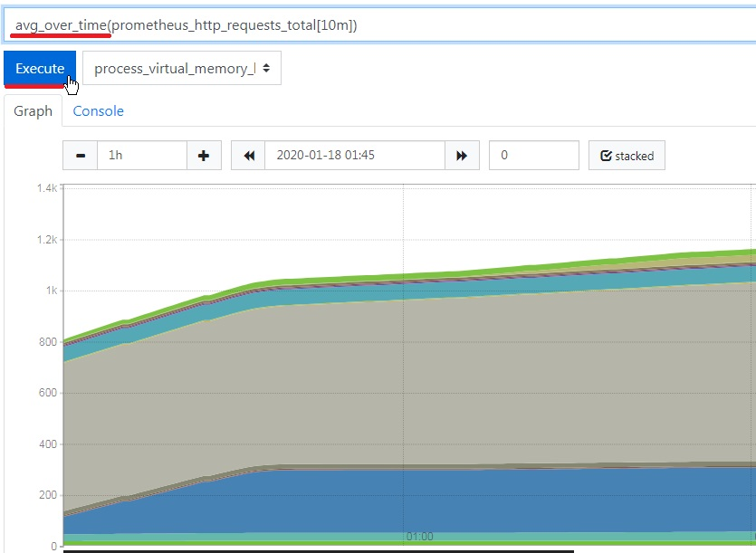This screenshot has height=553, width=756.
Task: Open the process_virtual_memory metric dropdown
Action: pos(182,69)
